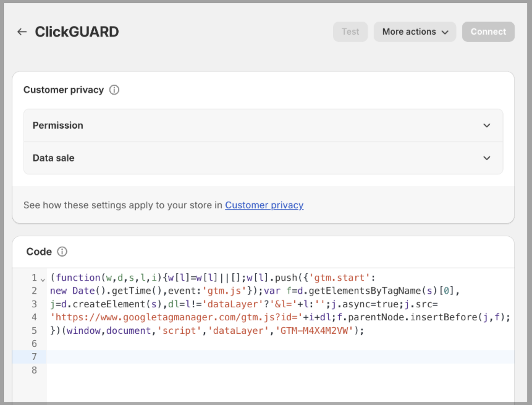This screenshot has width=532, height=405.
Task: Show info icon next to Customer privacy heading
Action: point(114,90)
